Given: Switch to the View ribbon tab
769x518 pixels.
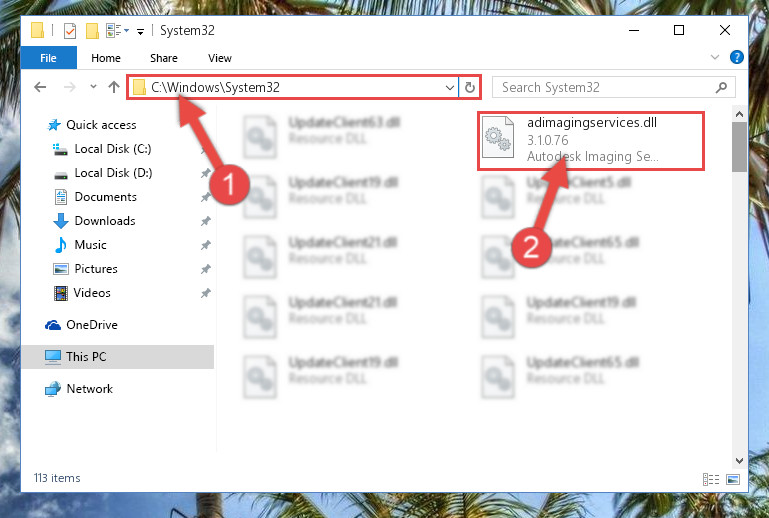Looking at the screenshot, I should [220, 58].
